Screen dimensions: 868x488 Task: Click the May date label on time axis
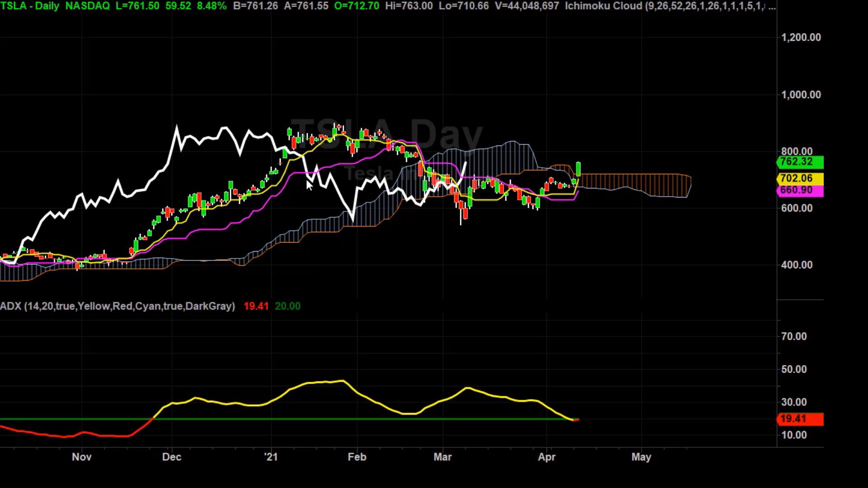click(x=641, y=457)
